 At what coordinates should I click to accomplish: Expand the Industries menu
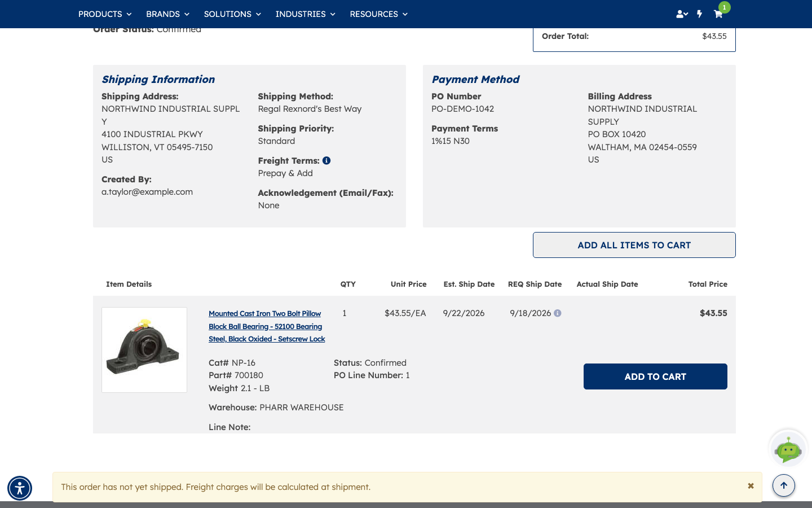pyautogui.click(x=305, y=14)
